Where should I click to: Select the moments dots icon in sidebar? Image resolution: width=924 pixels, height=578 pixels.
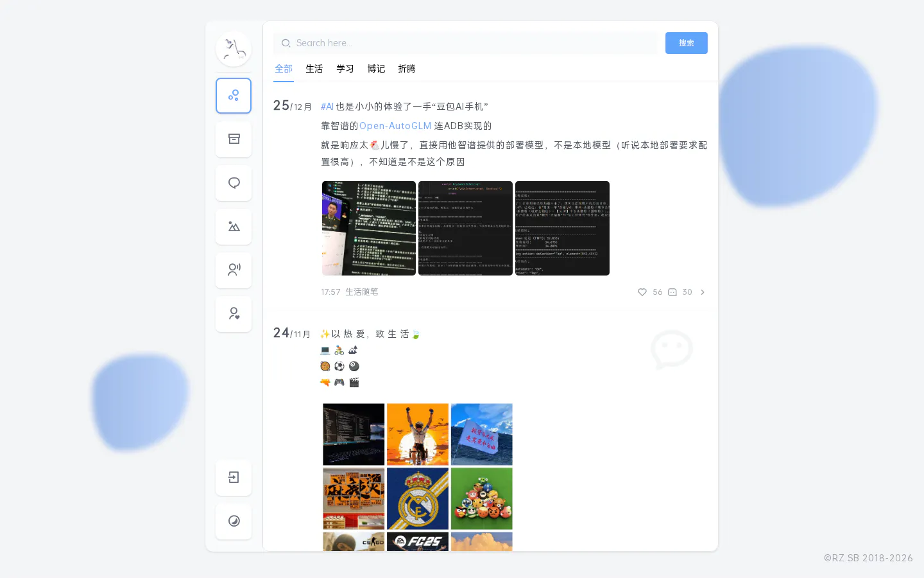[234, 96]
